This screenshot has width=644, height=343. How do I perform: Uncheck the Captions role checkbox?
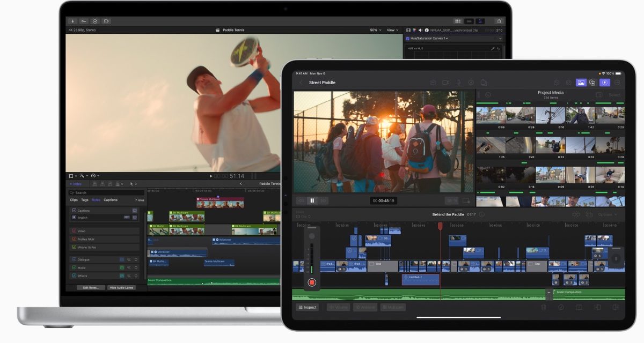(x=74, y=211)
